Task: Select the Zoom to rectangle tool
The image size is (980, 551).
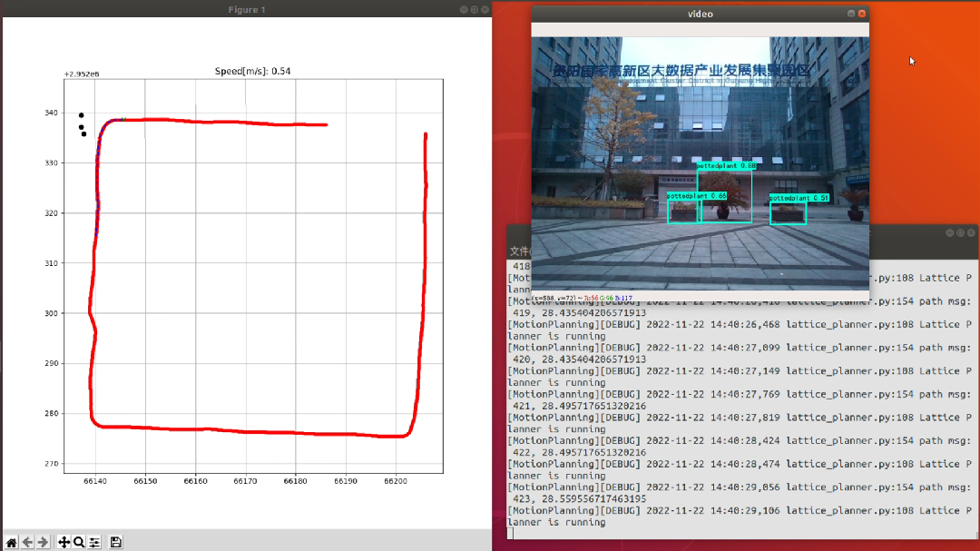Action: (79, 542)
